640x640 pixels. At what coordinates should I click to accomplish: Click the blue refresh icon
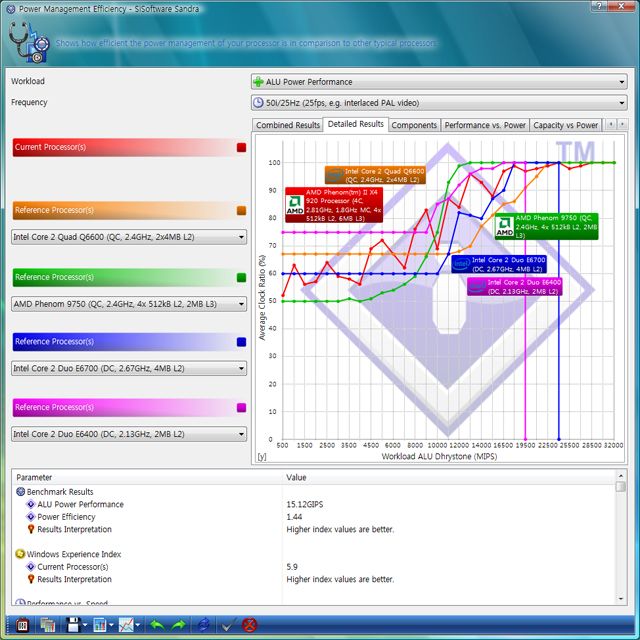coord(204,625)
